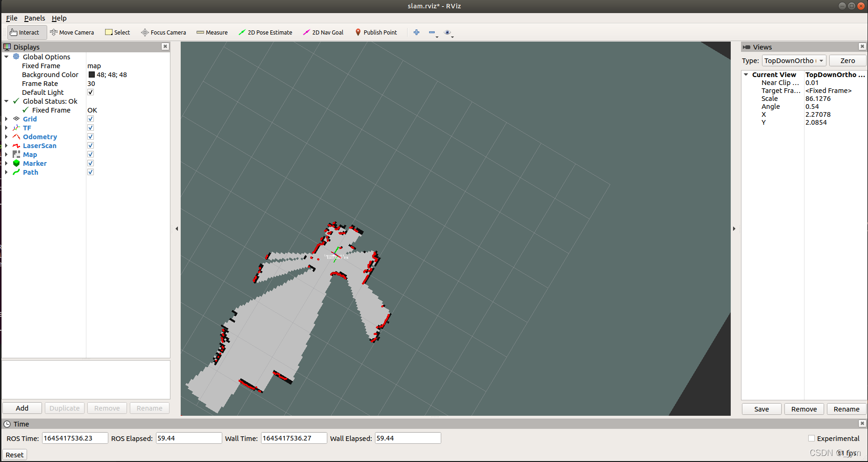Expand the Grid display node

tap(7, 119)
